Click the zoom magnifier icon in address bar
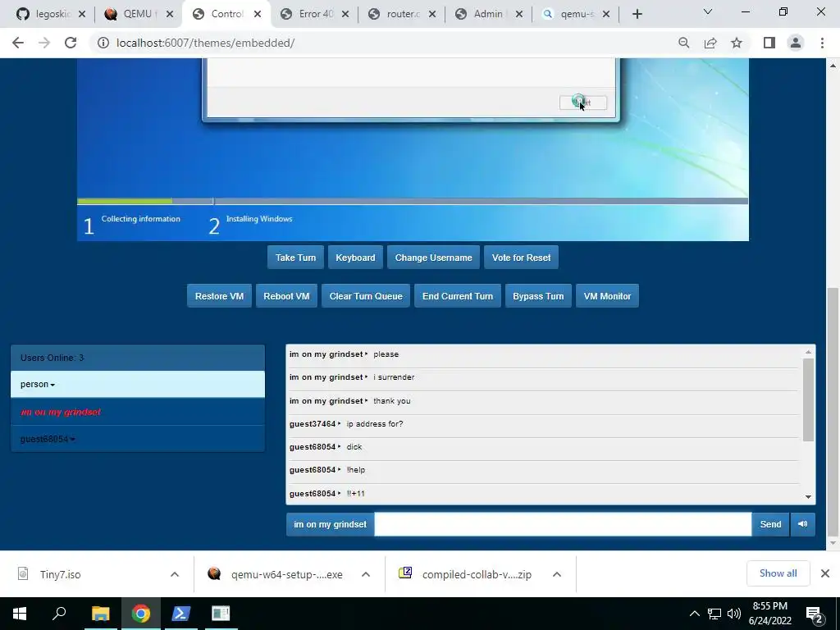This screenshot has width=840, height=630. (683, 43)
